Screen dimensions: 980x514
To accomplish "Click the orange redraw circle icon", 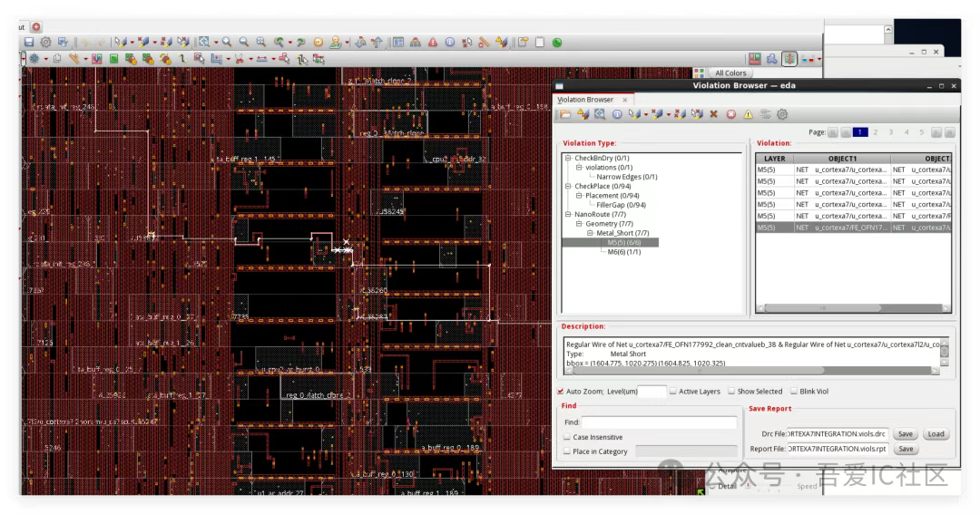I will pos(318,42).
